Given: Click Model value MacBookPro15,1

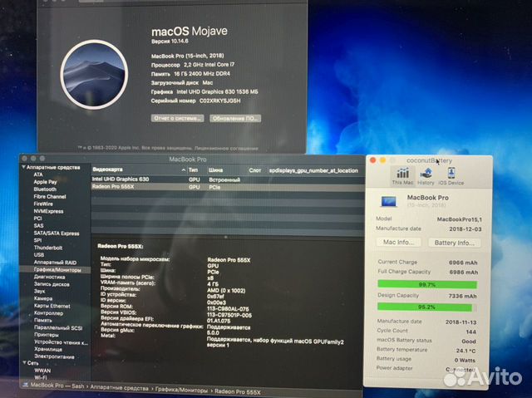Looking at the screenshot, I should (x=459, y=219).
